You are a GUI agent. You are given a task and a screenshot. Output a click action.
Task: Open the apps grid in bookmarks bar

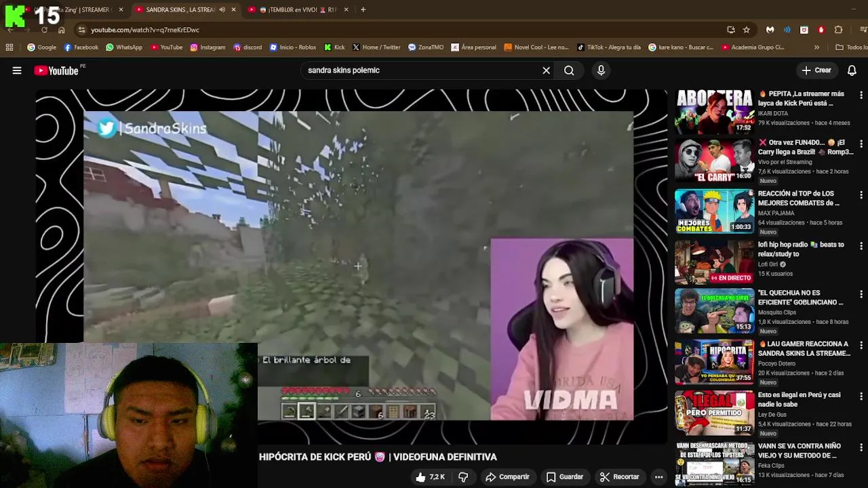coord(9,47)
